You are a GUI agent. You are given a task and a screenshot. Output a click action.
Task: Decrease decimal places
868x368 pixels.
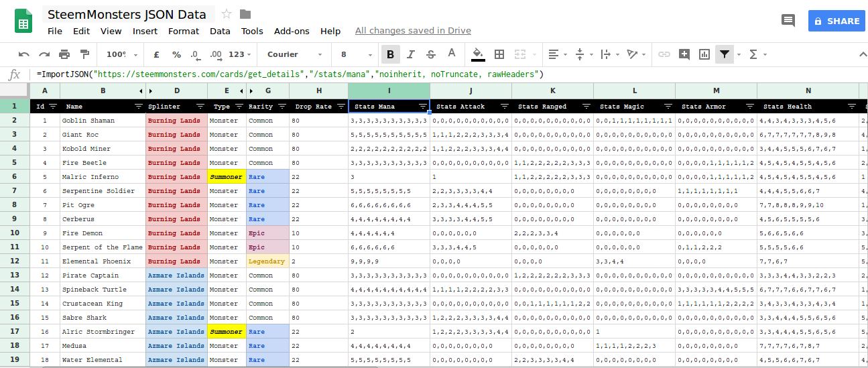[195, 54]
